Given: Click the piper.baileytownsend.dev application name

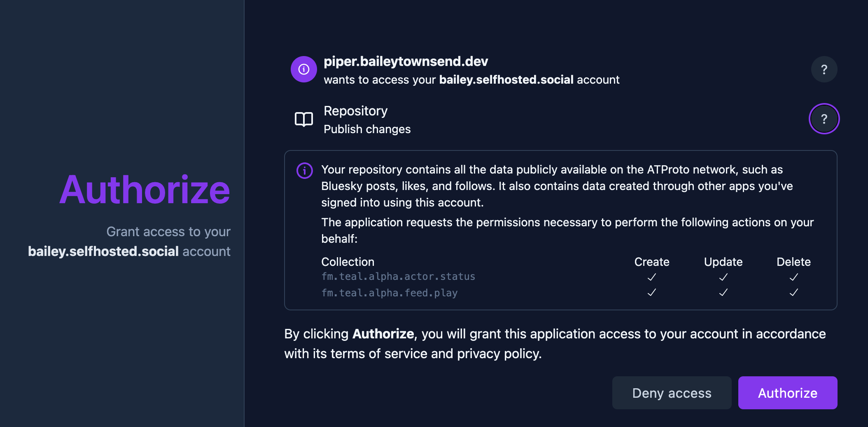Looking at the screenshot, I should 406,61.
